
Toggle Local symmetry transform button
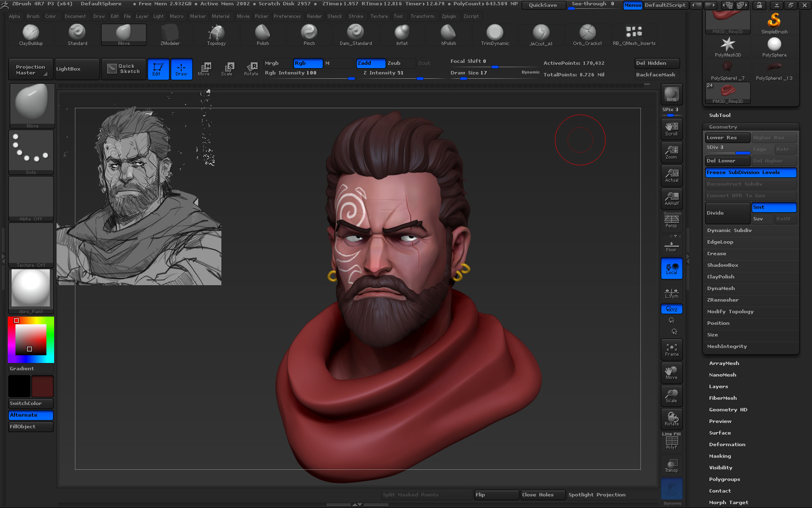tap(671, 268)
